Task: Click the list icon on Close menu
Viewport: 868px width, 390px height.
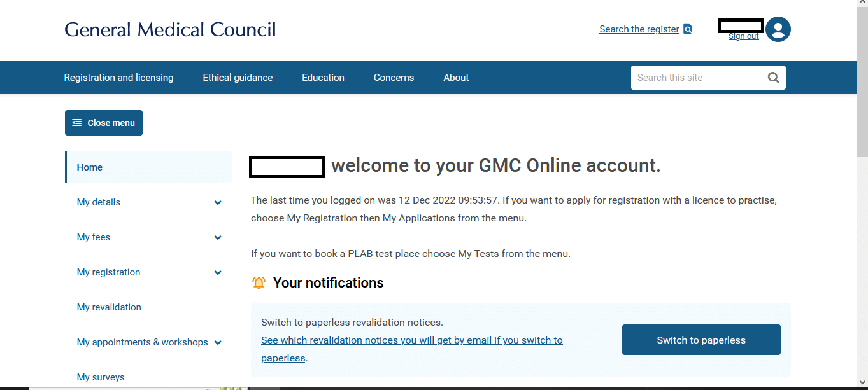Action: tap(77, 123)
